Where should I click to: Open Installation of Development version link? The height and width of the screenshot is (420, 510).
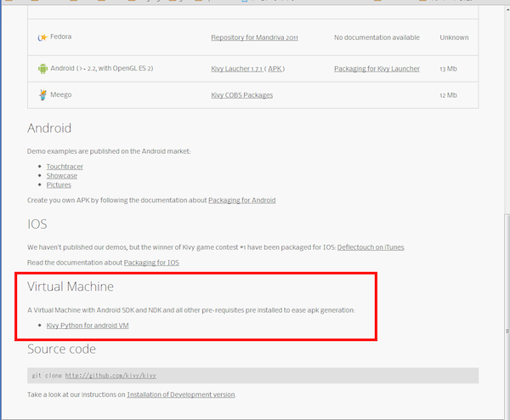tap(181, 394)
